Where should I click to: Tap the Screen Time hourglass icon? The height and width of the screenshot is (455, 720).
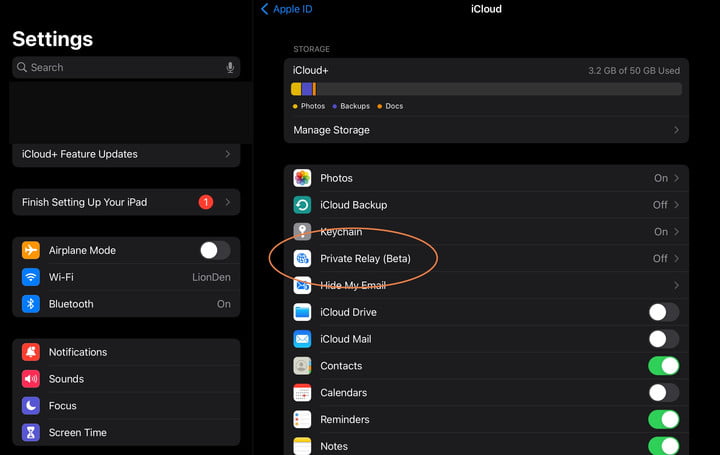point(31,433)
